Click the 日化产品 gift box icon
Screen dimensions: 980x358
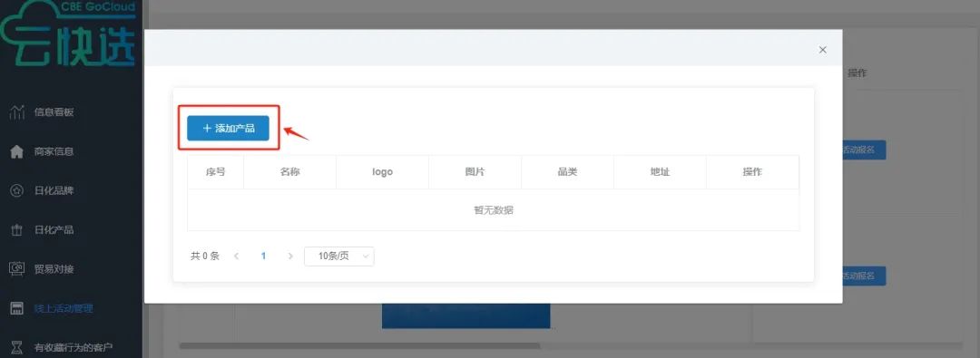click(17, 230)
